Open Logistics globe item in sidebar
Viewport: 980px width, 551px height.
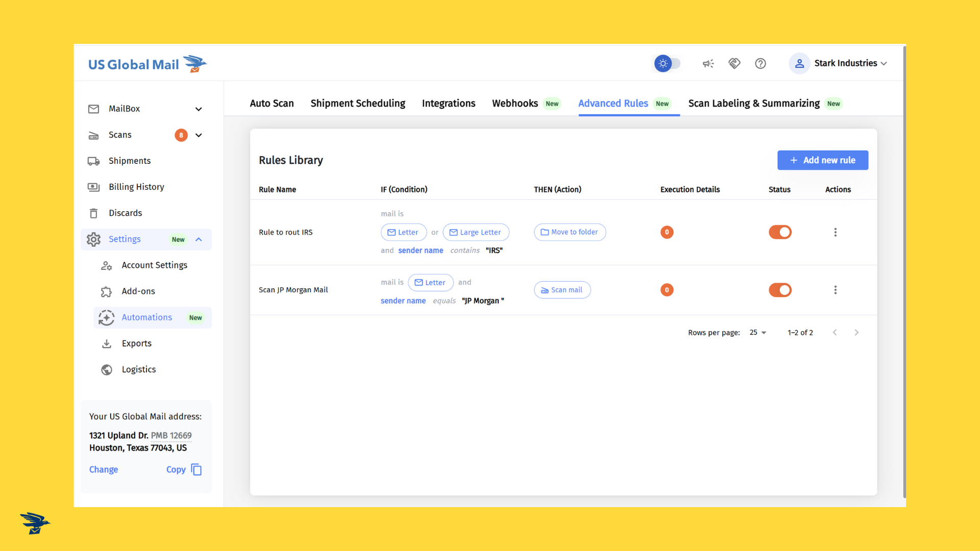pos(107,369)
